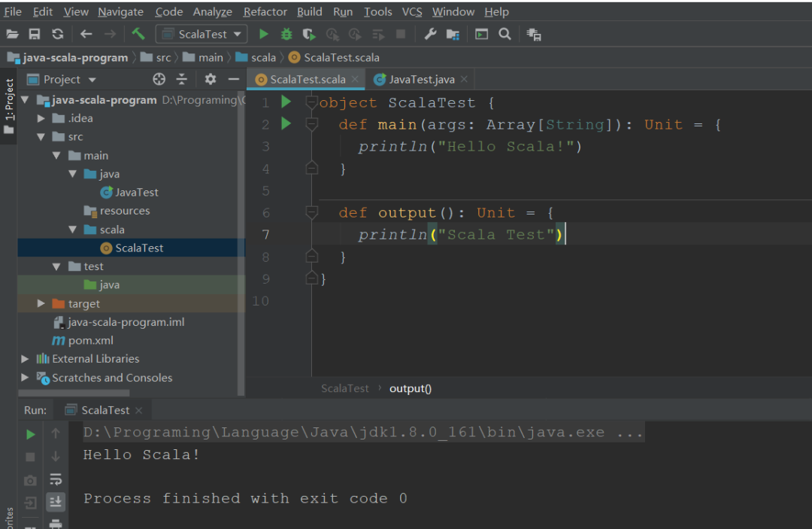
Task: Navigate back with the left arrow icon
Action: [x=86, y=35]
